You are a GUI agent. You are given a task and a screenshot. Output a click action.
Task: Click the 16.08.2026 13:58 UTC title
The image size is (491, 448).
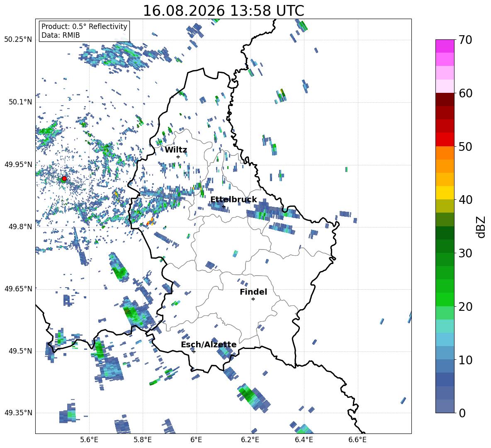223,11
